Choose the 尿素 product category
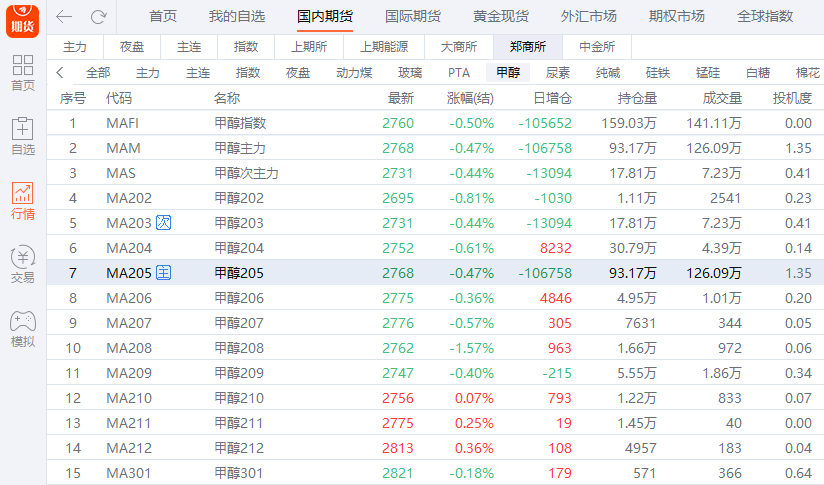Viewport: 824px width, 485px height. (x=558, y=73)
